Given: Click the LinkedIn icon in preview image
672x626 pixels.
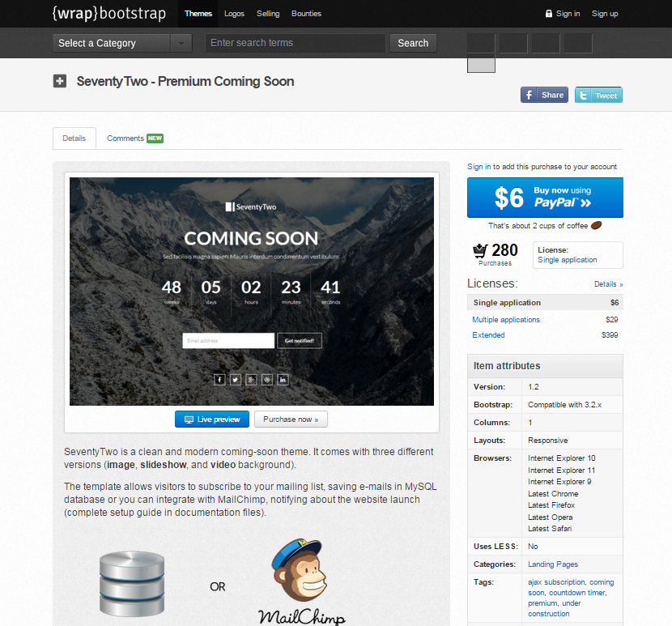Looking at the screenshot, I should 283,380.
